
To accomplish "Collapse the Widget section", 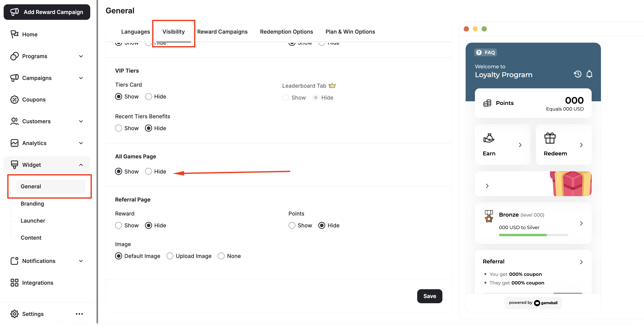I will tap(81, 165).
